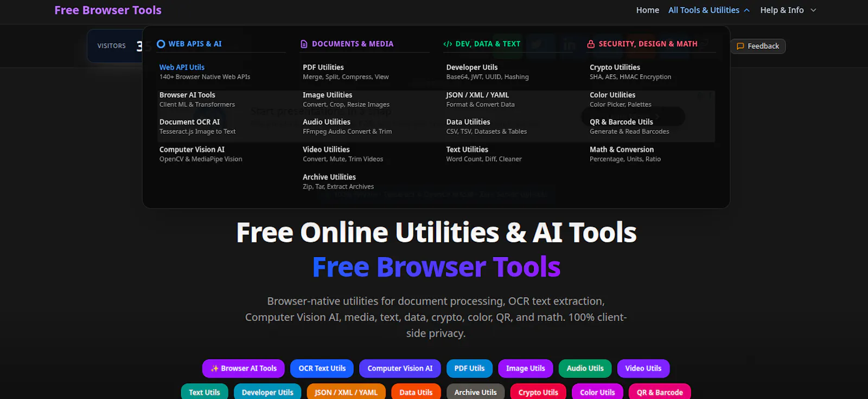Open JSON / XML / YAML menu entry
The height and width of the screenshot is (399, 868).
[480, 99]
